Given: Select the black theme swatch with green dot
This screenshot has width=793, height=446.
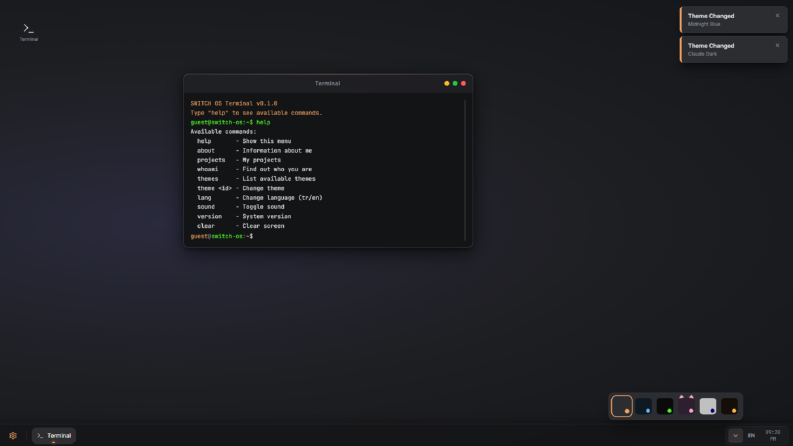Looking at the screenshot, I should pos(665,406).
